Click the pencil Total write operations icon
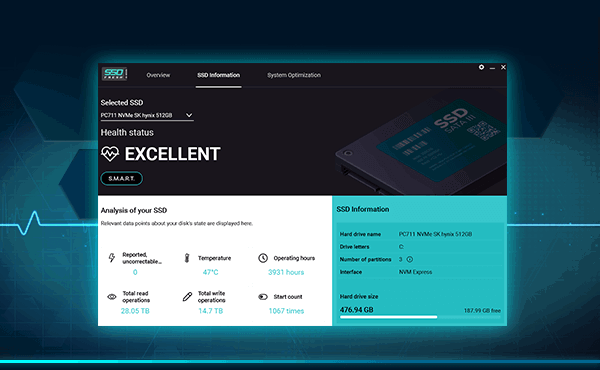This screenshot has width=600, height=370. (x=187, y=297)
